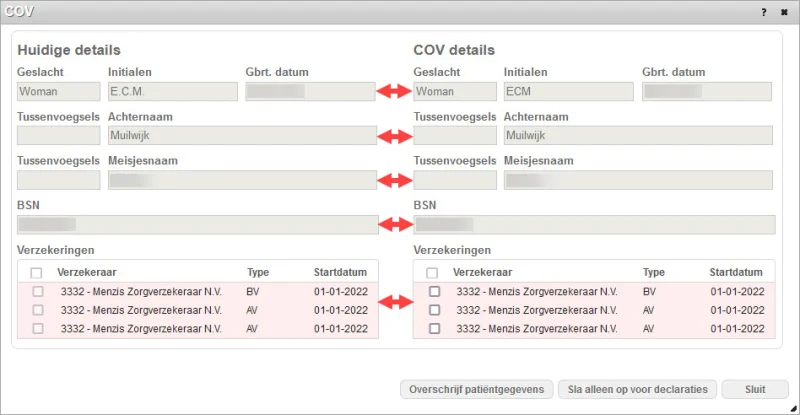
Task: Click the red arrow between the Achternaam fields
Action: pos(395,136)
